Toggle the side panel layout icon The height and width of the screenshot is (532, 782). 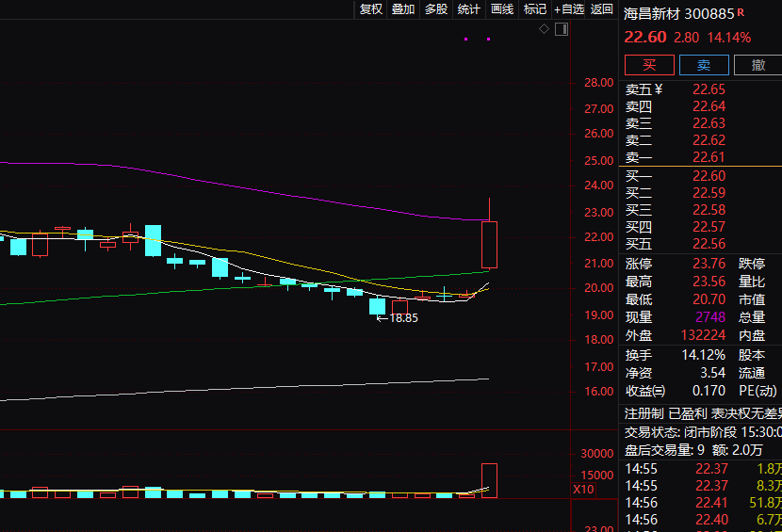tap(562, 30)
